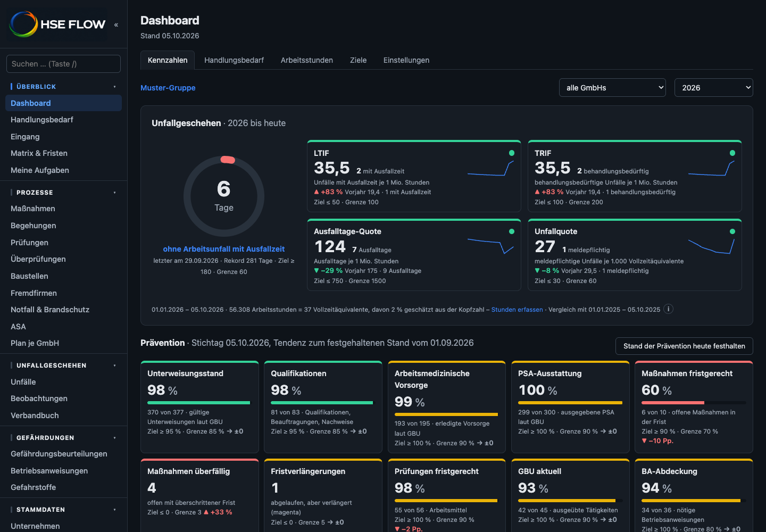The image size is (766, 532).
Task: Open Handlungsbedarf in the sidebar
Action: (63, 120)
